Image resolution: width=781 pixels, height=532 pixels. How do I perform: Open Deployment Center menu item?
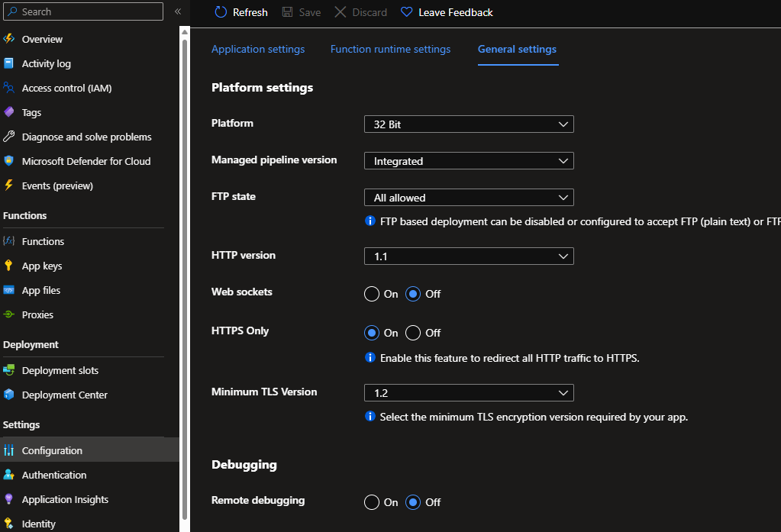pos(65,395)
